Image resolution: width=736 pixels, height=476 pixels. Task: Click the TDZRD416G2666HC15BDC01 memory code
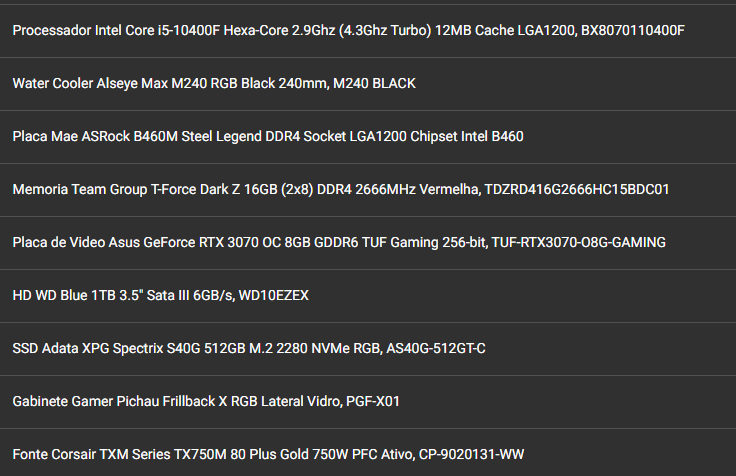coord(577,190)
